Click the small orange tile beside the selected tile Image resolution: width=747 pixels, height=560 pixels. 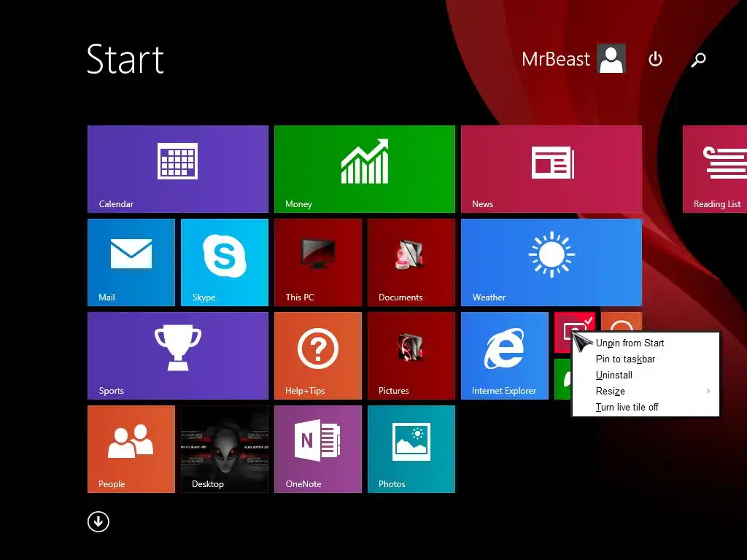coord(622,322)
